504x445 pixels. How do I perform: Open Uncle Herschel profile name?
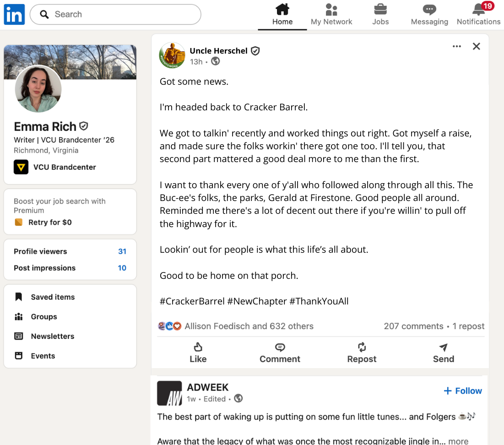pyautogui.click(x=218, y=51)
